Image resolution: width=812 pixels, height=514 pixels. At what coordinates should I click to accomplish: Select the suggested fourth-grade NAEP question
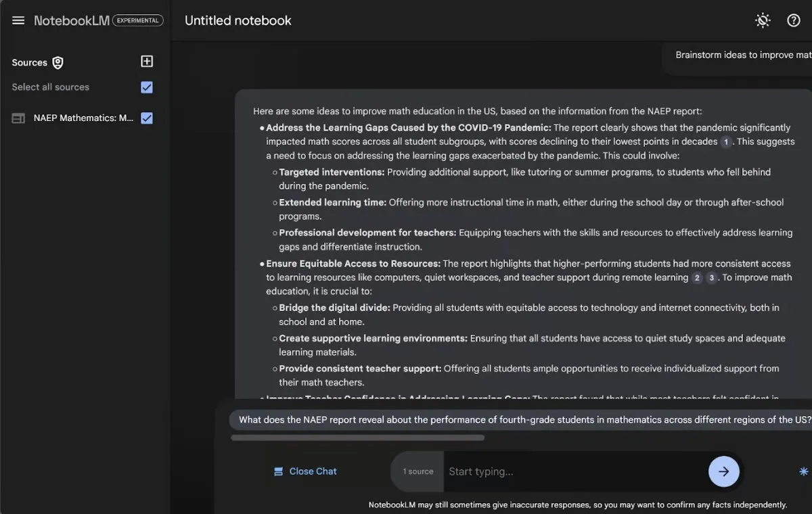point(521,420)
